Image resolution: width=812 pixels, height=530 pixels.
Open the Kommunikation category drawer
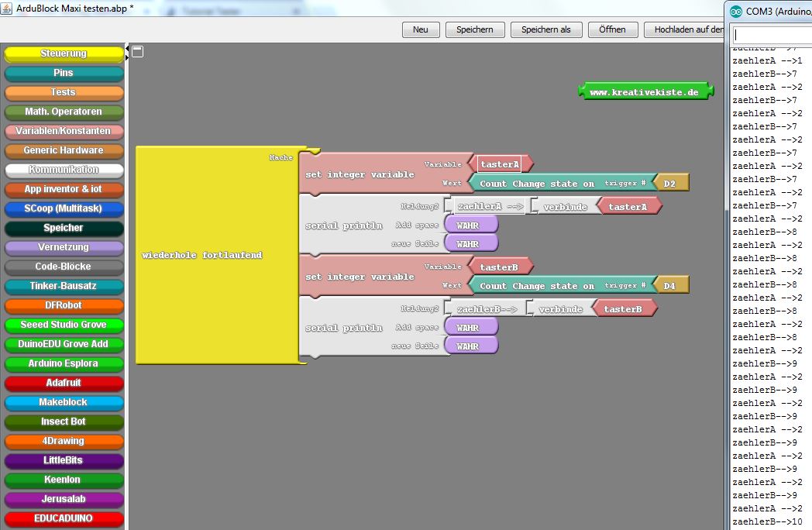tap(64, 170)
